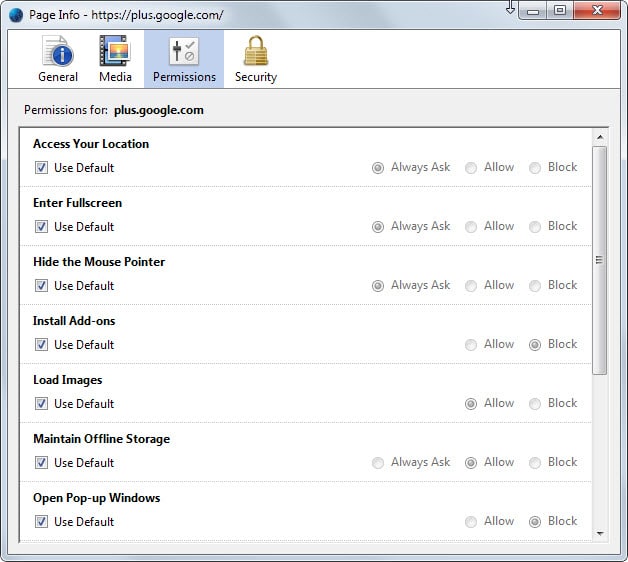Uncheck Use Default for Open Pop-up Windows
628x562 pixels.
pos(41,522)
